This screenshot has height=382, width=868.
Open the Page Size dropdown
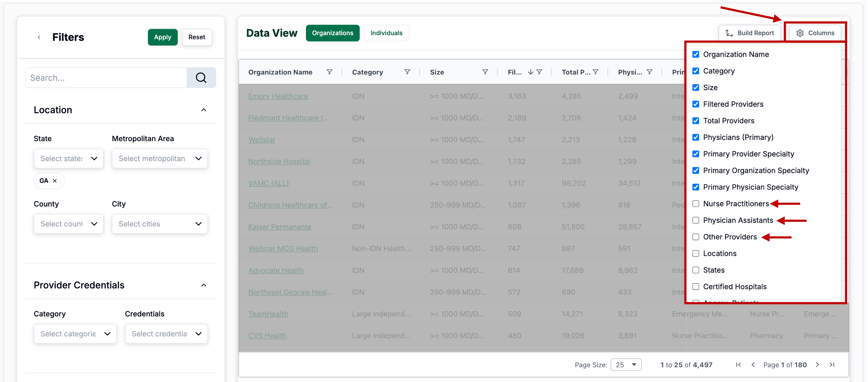coord(626,364)
